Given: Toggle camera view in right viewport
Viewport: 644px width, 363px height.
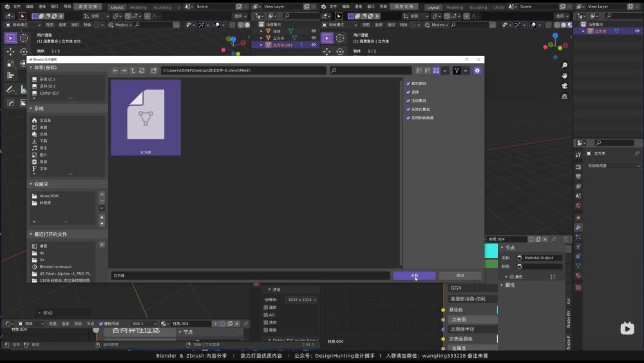Looking at the screenshot, I should click(x=565, y=86).
